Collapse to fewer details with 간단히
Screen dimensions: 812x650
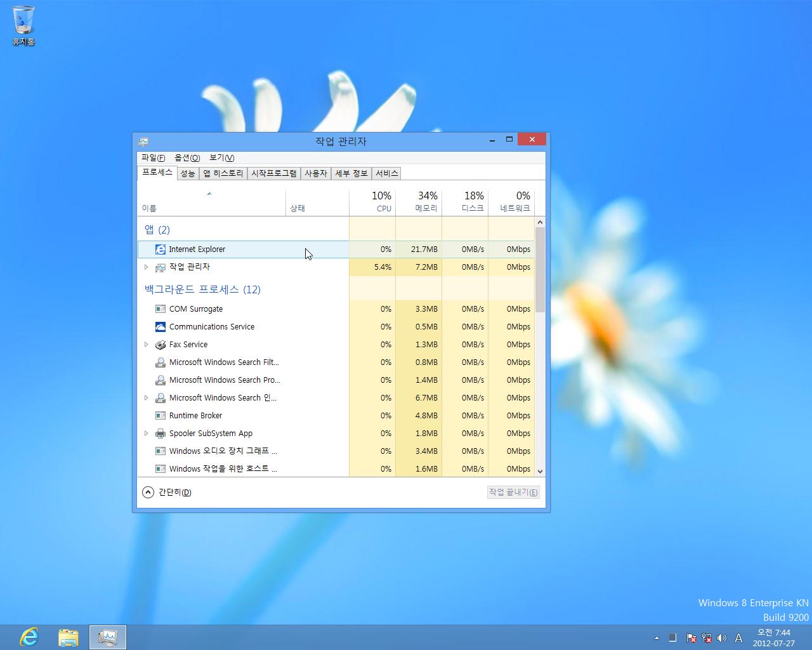tap(167, 492)
